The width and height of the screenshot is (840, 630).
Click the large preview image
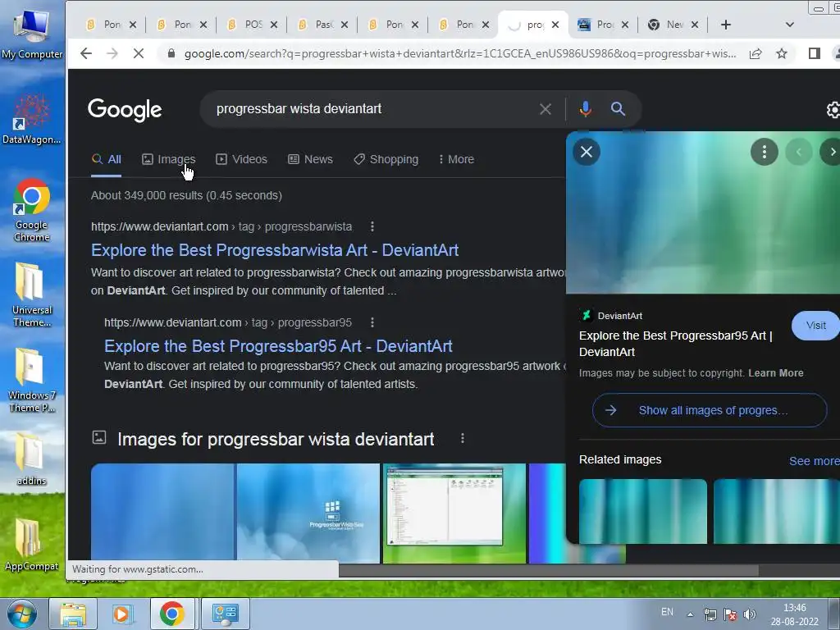coord(703,212)
